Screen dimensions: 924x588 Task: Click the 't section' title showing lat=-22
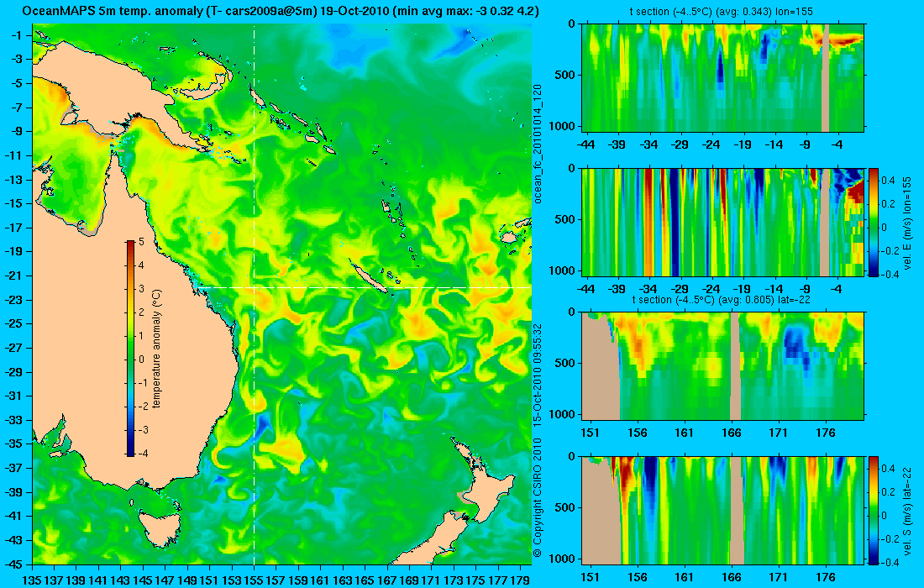[x=723, y=300]
